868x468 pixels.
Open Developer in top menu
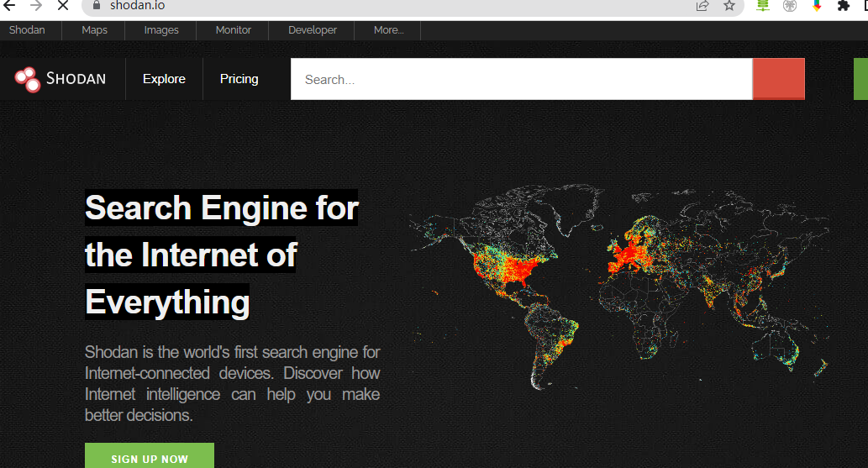click(313, 30)
